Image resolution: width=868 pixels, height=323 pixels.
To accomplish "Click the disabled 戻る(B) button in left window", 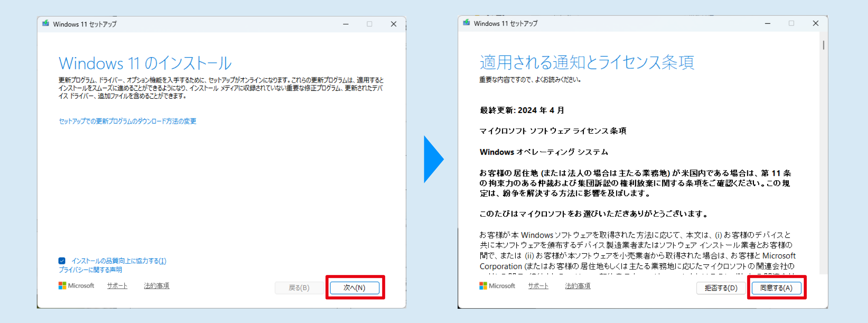I will pos(299,288).
